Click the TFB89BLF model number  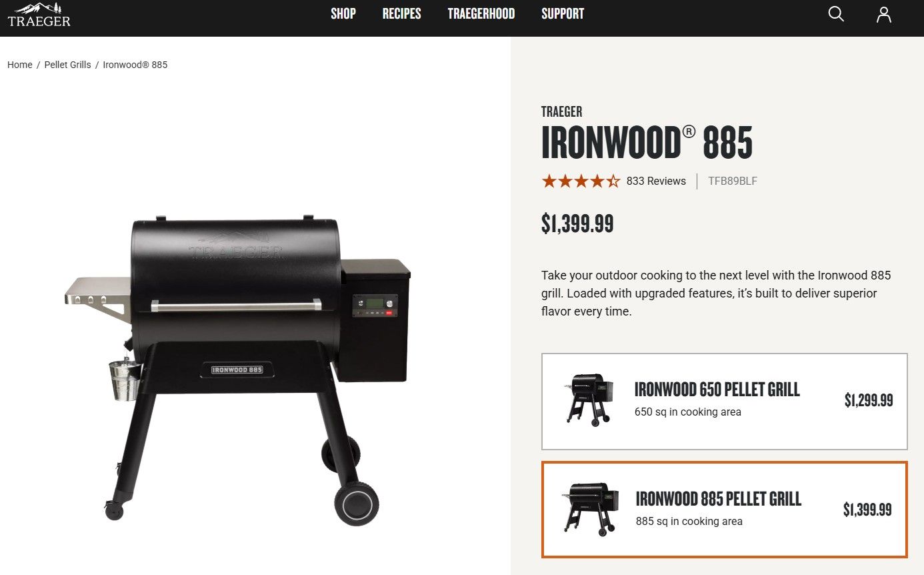pyautogui.click(x=733, y=181)
